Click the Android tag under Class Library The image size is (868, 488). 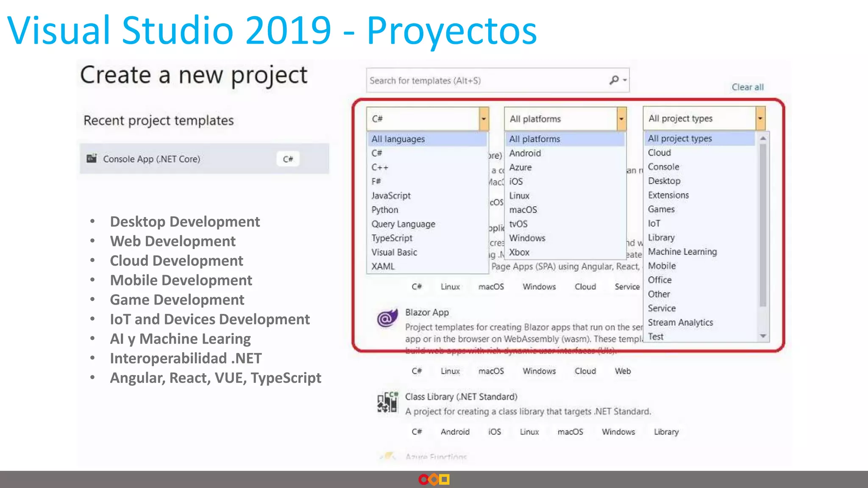455,432
